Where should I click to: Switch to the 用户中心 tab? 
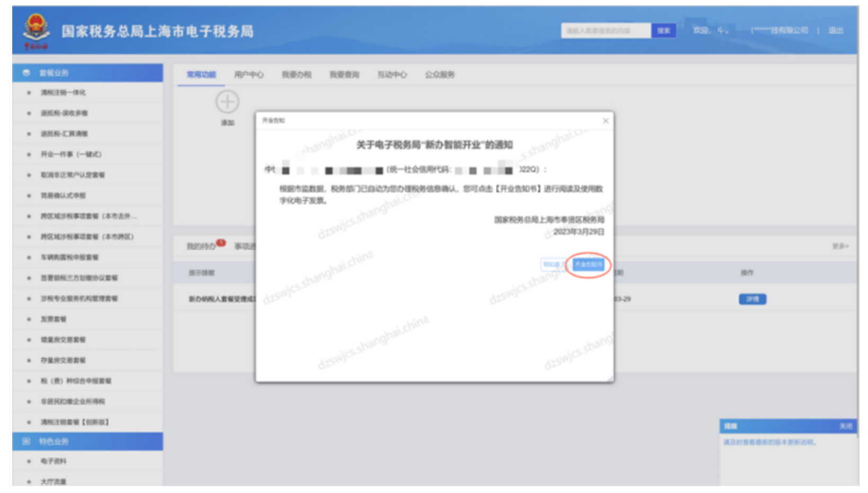coord(249,75)
